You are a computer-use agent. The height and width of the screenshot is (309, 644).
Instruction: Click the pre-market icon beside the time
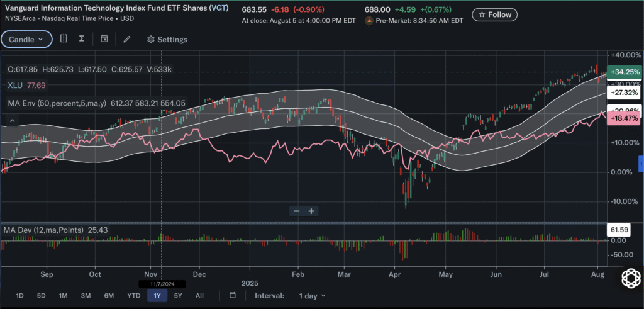pyautogui.click(x=369, y=21)
